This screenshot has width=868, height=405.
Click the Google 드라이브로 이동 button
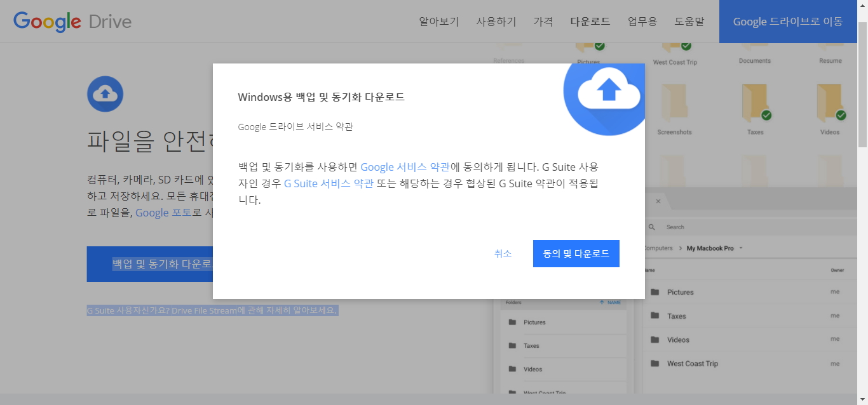(x=788, y=22)
